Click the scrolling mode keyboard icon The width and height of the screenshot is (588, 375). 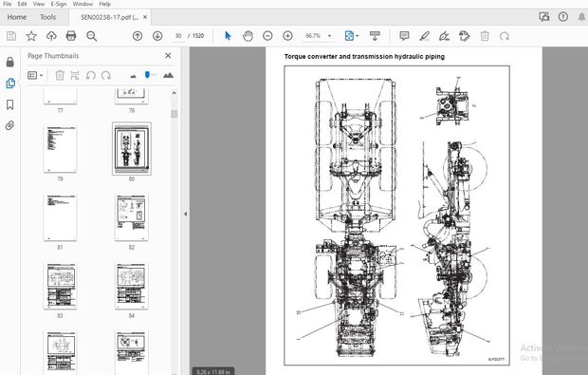(375, 36)
